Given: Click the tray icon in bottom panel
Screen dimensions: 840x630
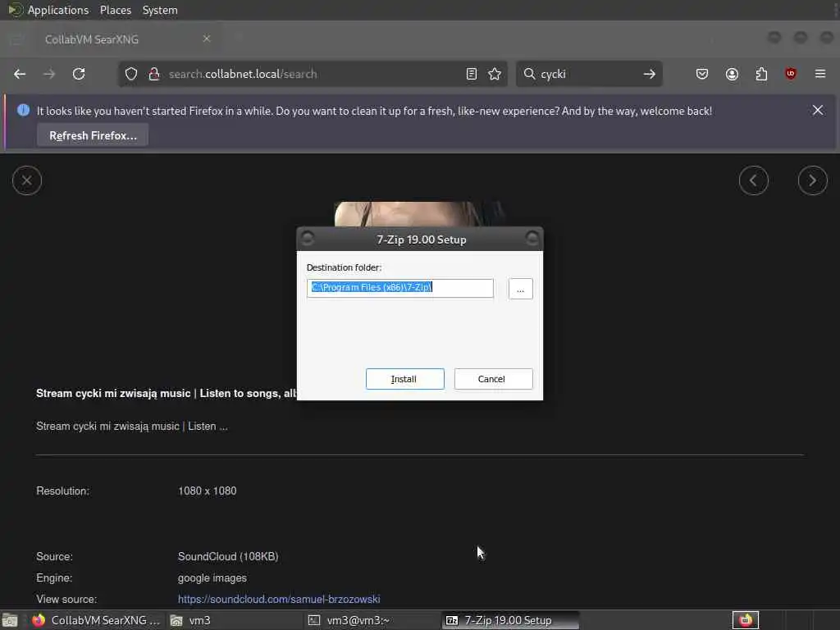Looking at the screenshot, I should point(745,620).
